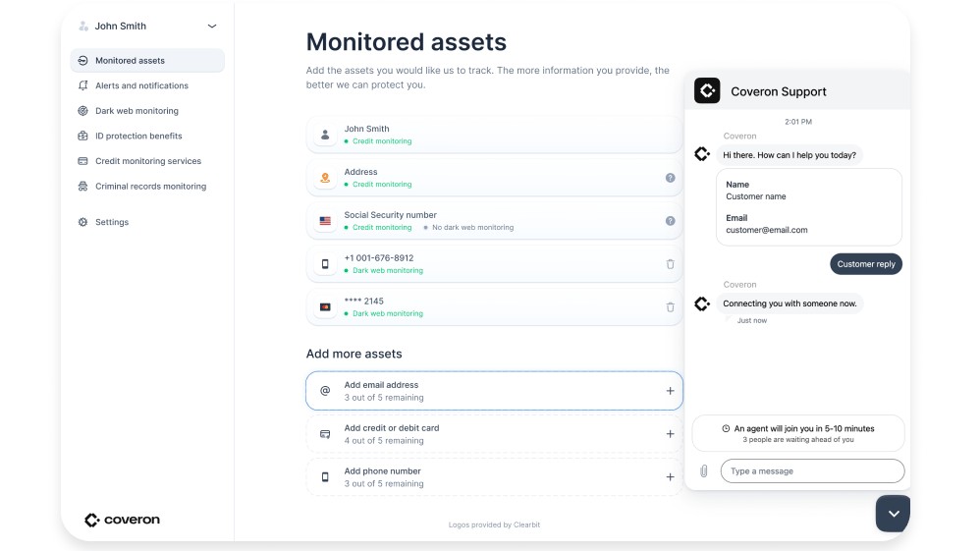This screenshot has width=980, height=551.
Task: Select the Address asset card
Action: (494, 178)
